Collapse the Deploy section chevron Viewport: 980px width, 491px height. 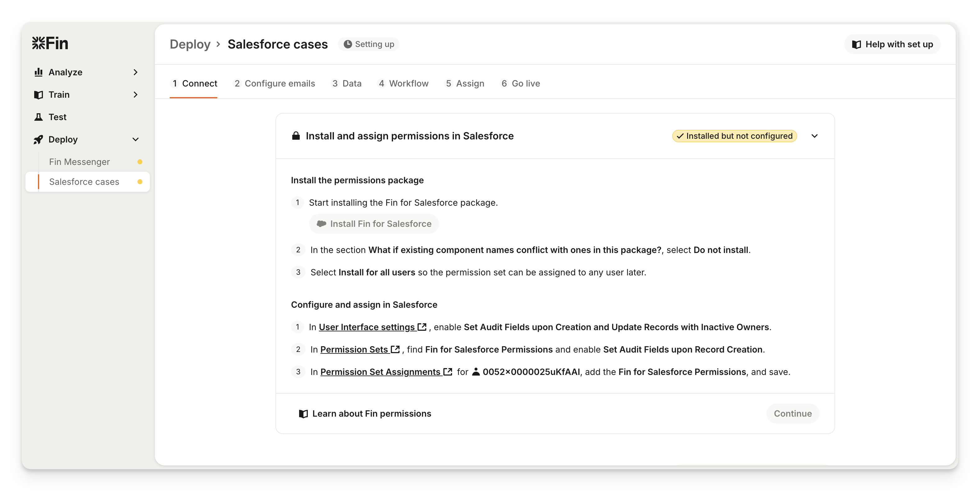136,140
